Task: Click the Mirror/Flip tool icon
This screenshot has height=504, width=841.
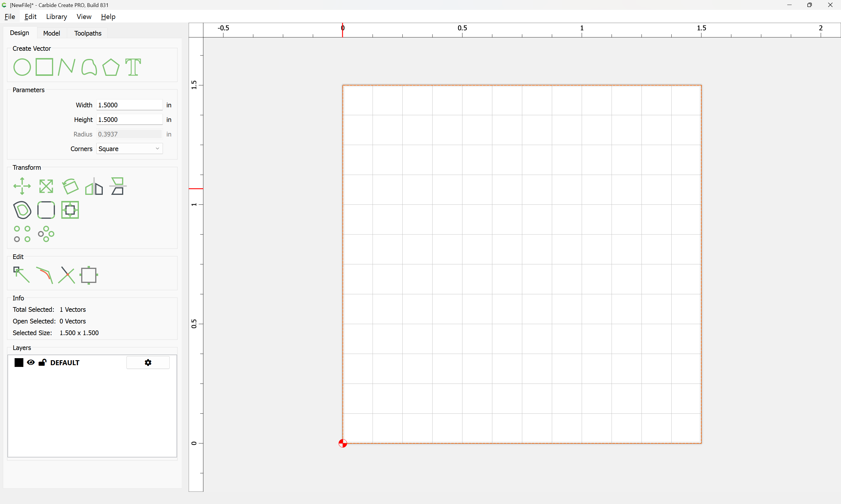Action: pyautogui.click(x=94, y=186)
